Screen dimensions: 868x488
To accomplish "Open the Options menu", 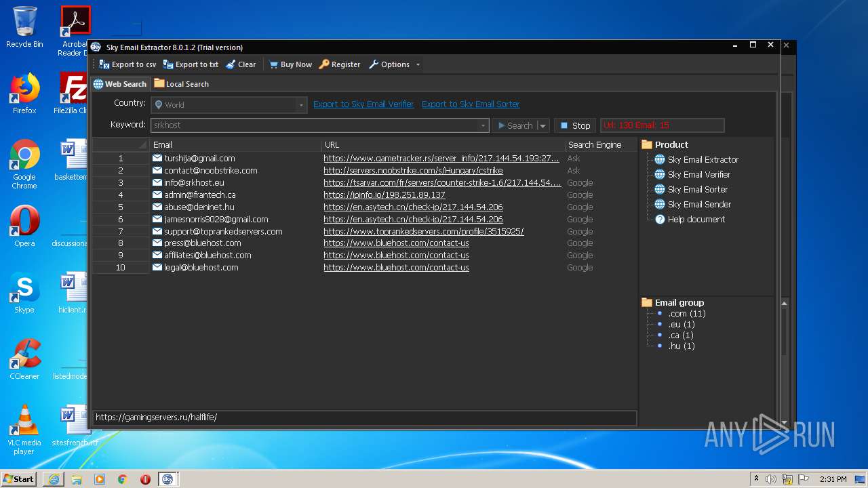I will coord(394,64).
